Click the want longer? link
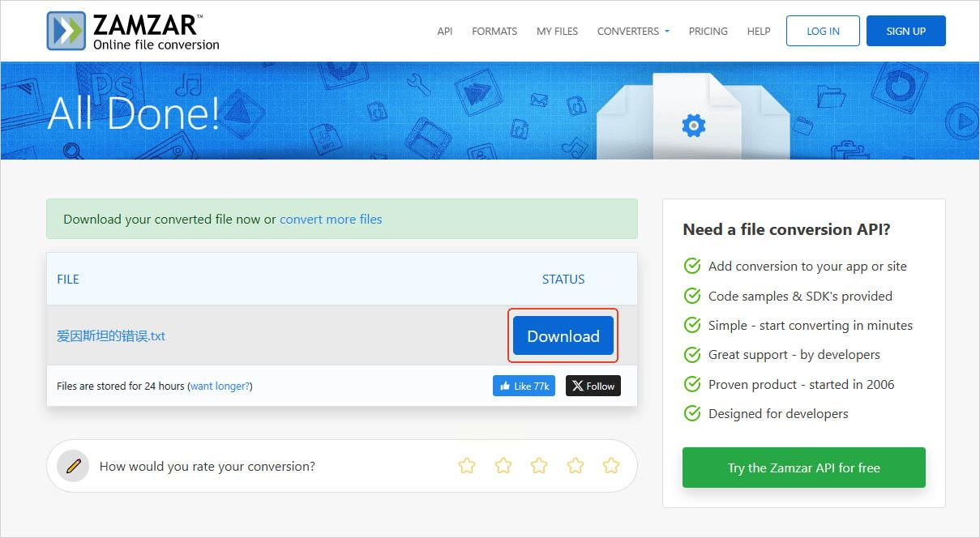The width and height of the screenshot is (980, 538). [220, 386]
